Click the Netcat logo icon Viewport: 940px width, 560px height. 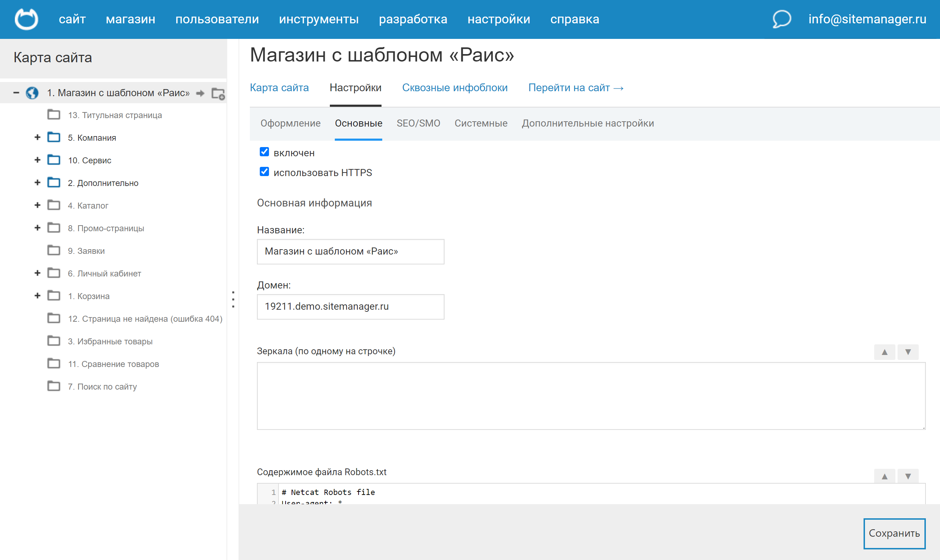click(x=26, y=19)
